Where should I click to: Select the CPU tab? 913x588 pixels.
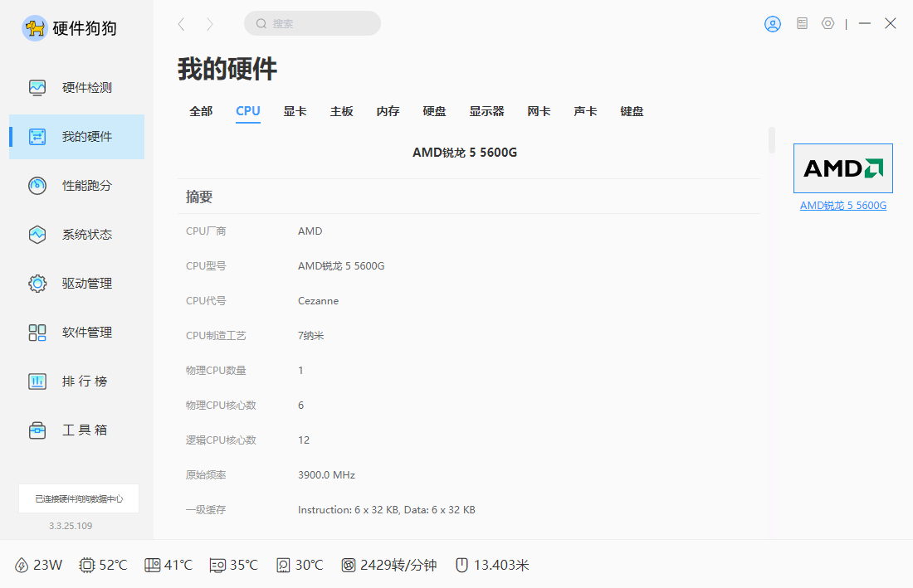[x=248, y=111]
